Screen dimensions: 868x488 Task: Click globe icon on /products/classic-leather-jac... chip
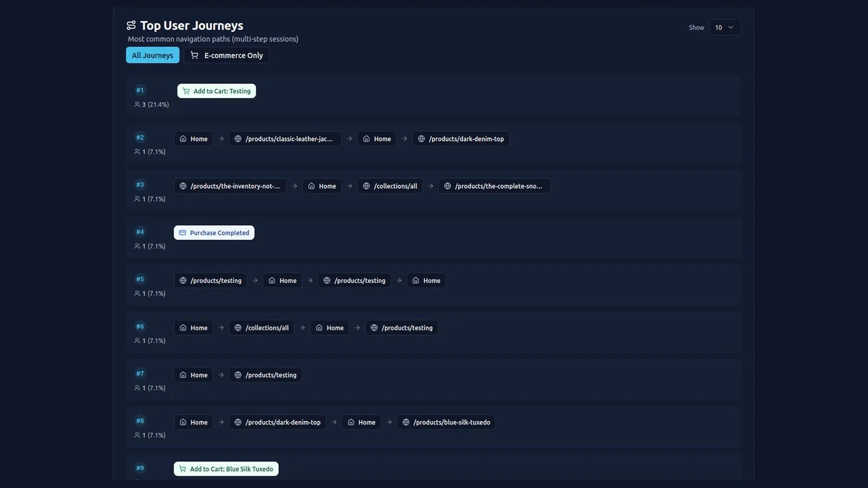click(x=238, y=139)
